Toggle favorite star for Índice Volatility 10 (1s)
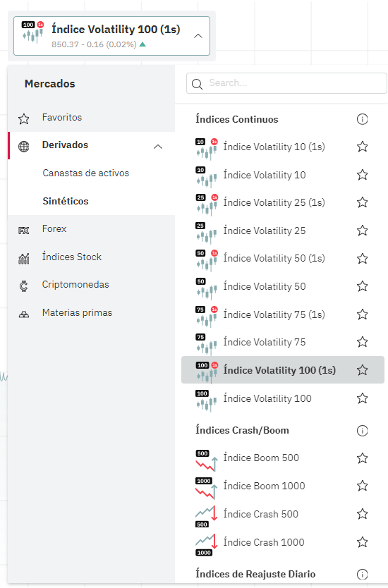This screenshot has width=388, height=588. 362,147
